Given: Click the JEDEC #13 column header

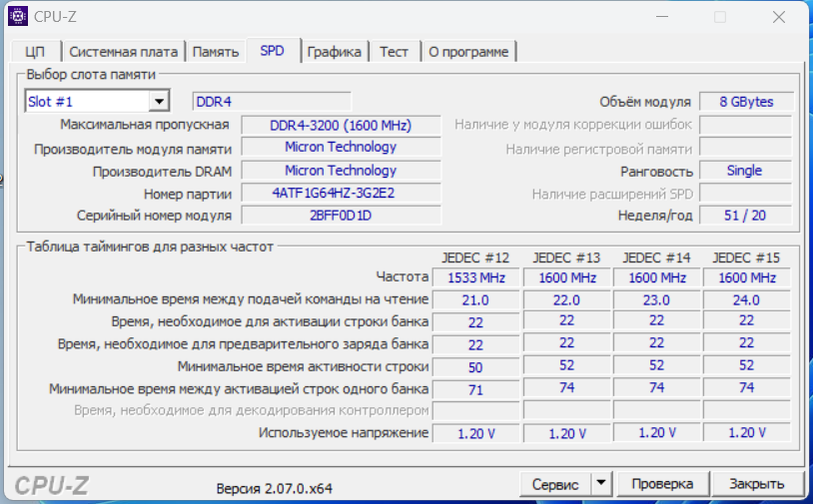Looking at the screenshot, I should 566,257.
